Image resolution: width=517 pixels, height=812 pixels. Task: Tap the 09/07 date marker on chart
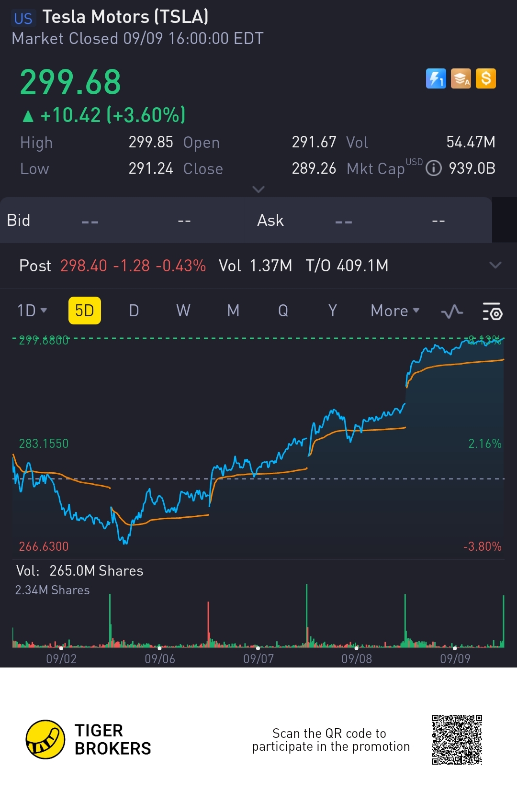(258, 658)
